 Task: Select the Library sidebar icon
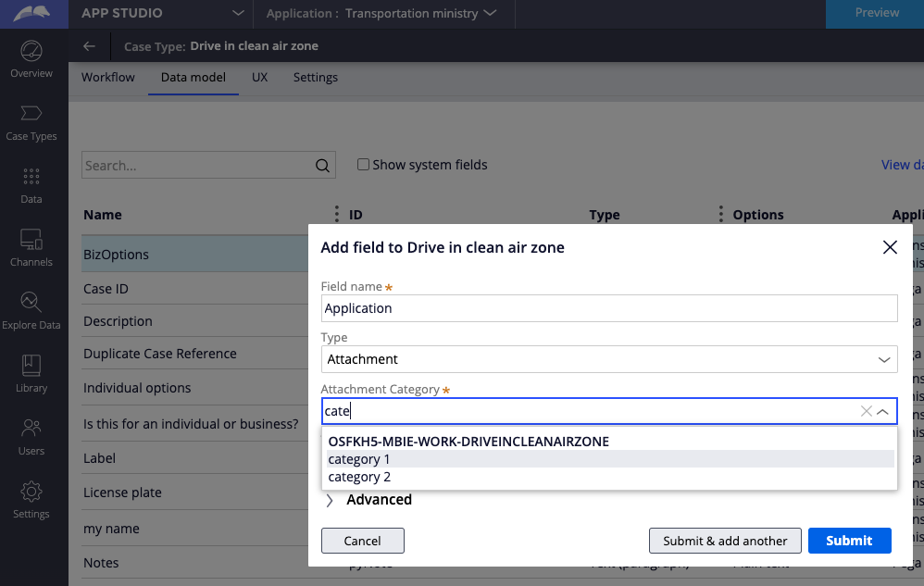(32, 370)
